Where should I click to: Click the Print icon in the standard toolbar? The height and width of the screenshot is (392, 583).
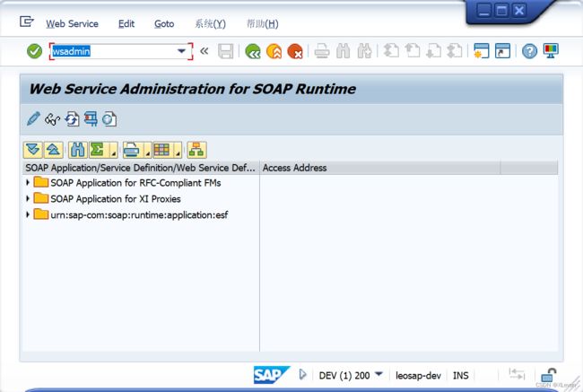point(322,51)
